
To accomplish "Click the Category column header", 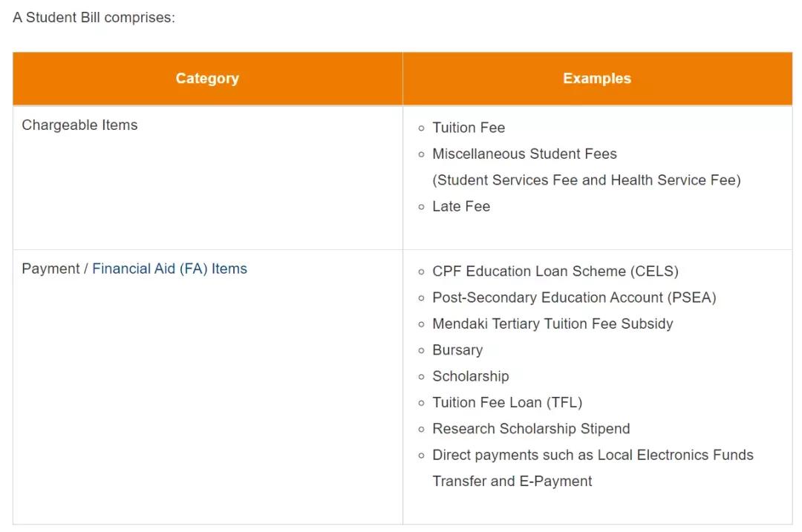I will click(x=207, y=78).
